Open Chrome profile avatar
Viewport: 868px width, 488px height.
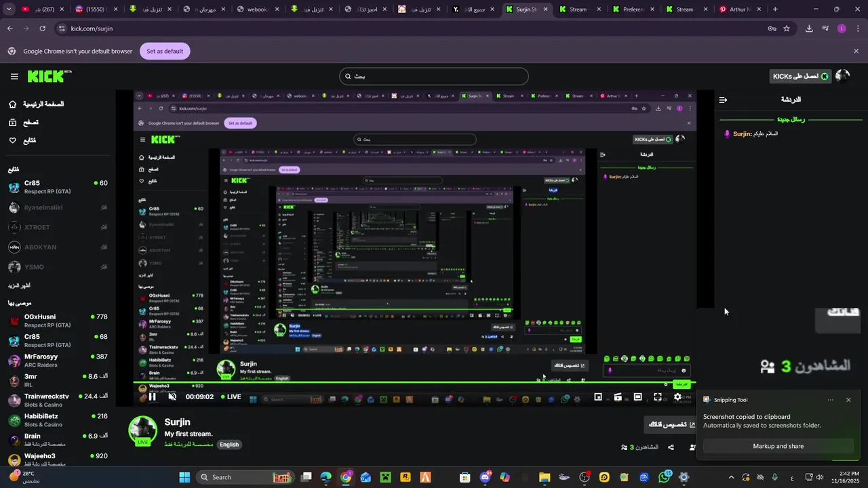tap(842, 28)
